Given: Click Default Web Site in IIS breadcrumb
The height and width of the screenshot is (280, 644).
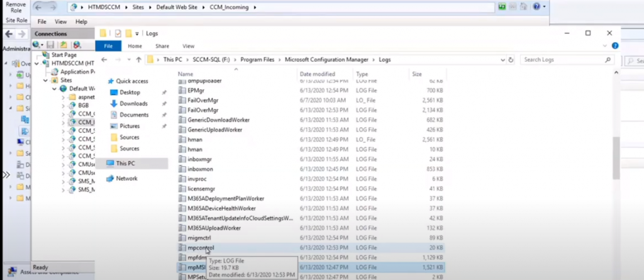Looking at the screenshot, I should pyautogui.click(x=178, y=8).
